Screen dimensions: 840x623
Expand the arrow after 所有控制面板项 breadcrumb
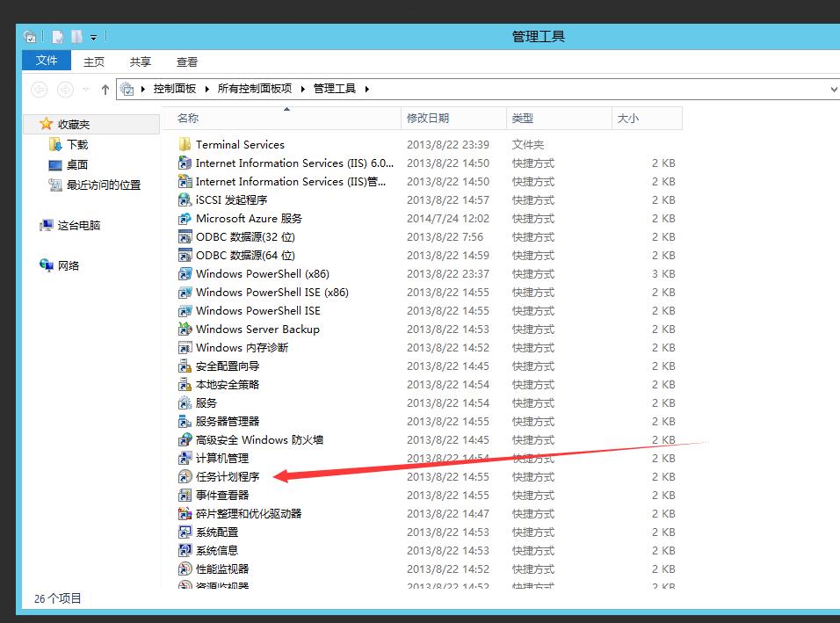coord(302,89)
